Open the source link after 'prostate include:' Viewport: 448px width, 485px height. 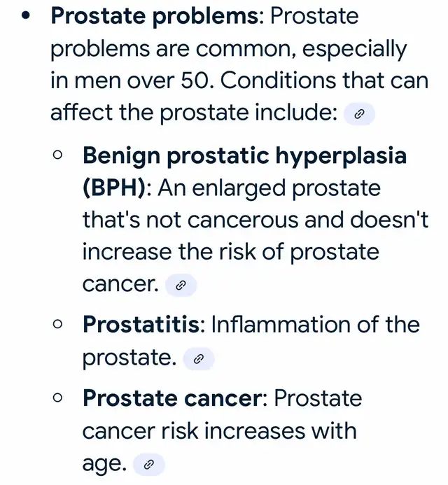coord(359,114)
